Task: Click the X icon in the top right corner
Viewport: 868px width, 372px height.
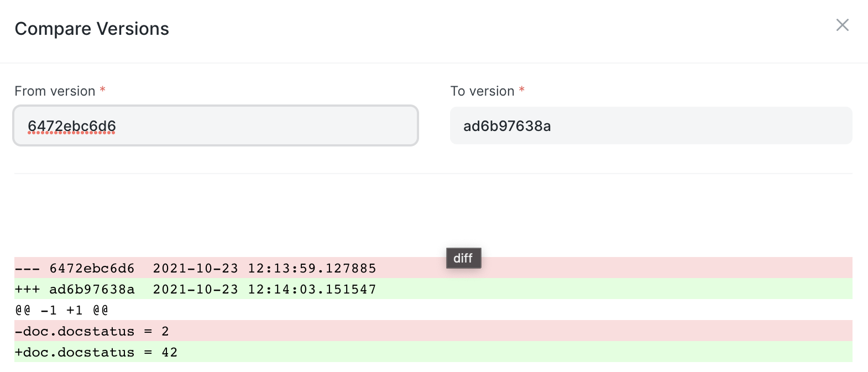Action: (x=842, y=25)
